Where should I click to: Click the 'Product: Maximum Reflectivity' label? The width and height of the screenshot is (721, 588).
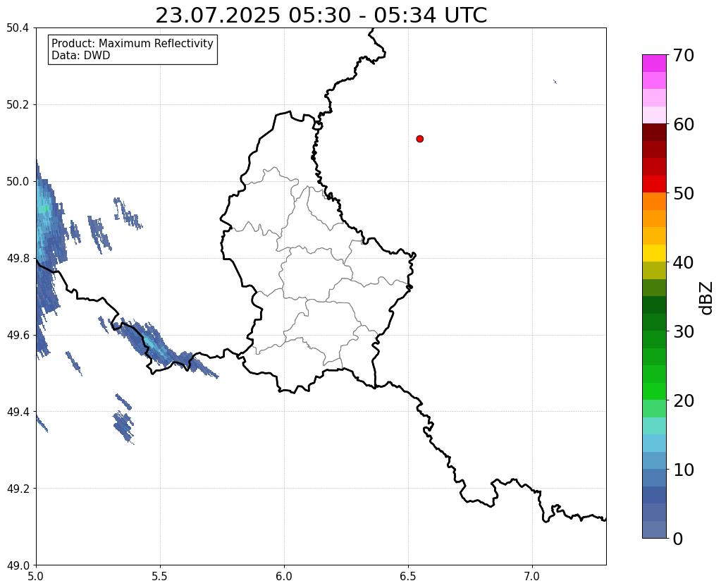tap(133, 43)
